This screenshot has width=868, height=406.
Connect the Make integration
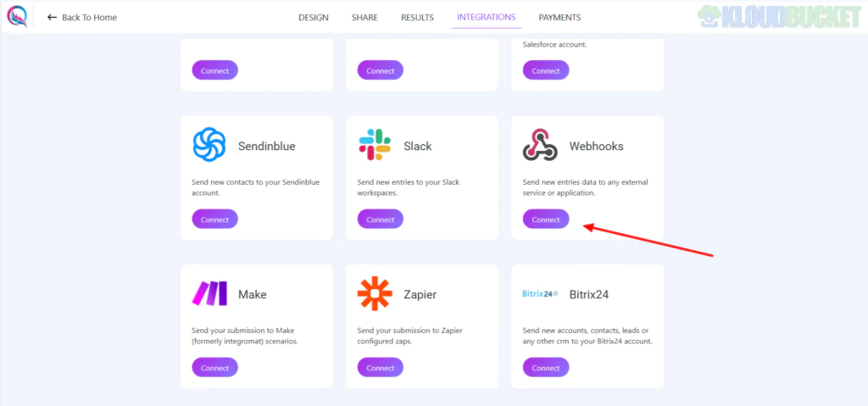coord(214,368)
